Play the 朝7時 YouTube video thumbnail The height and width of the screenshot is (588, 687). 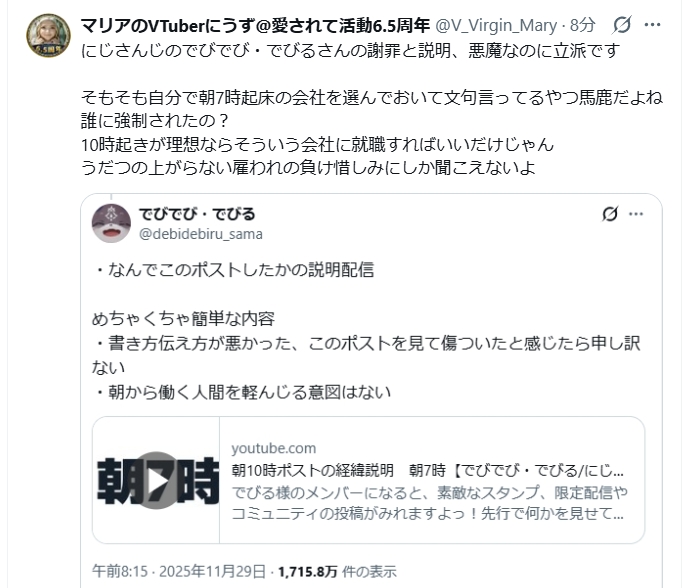coord(157,480)
